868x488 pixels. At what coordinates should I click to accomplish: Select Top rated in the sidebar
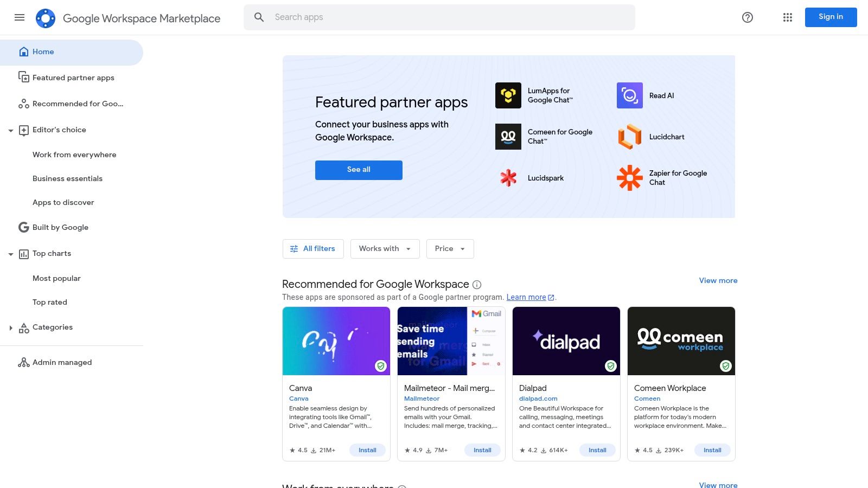49,302
